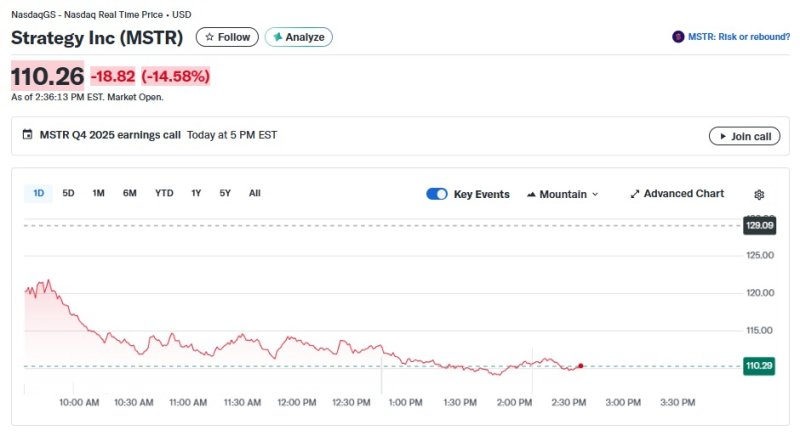Viewport: 800px width, 436px height.
Task: Toggle the Key Events switch
Action: click(x=436, y=194)
